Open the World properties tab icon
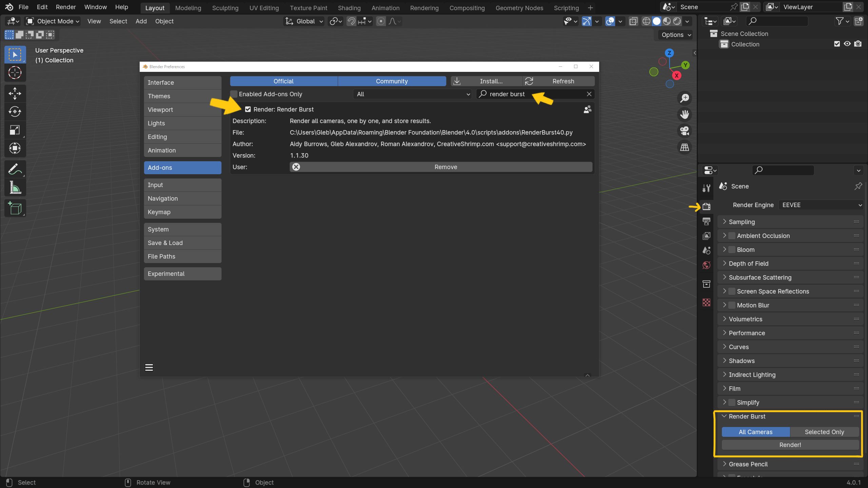The width and height of the screenshot is (868, 488). [x=707, y=265]
